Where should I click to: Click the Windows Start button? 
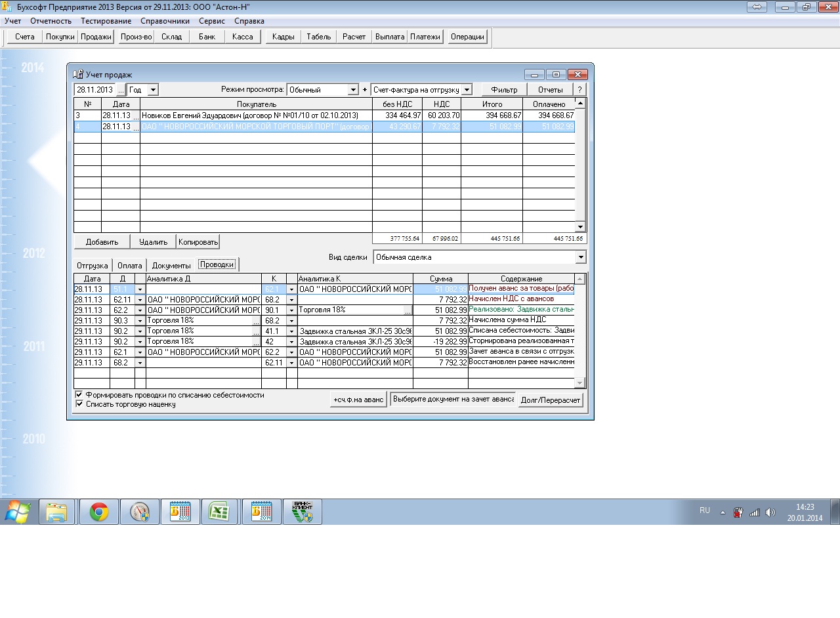coord(17,512)
